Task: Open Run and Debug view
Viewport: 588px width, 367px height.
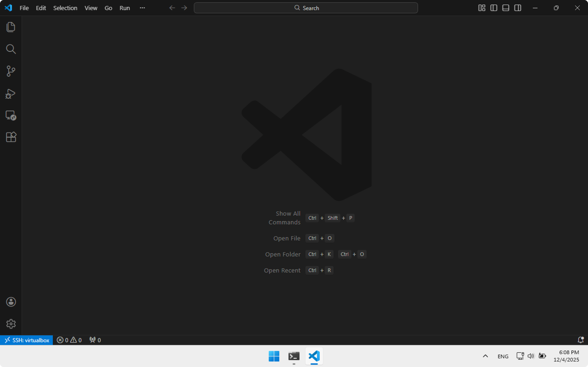Action: point(11,93)
